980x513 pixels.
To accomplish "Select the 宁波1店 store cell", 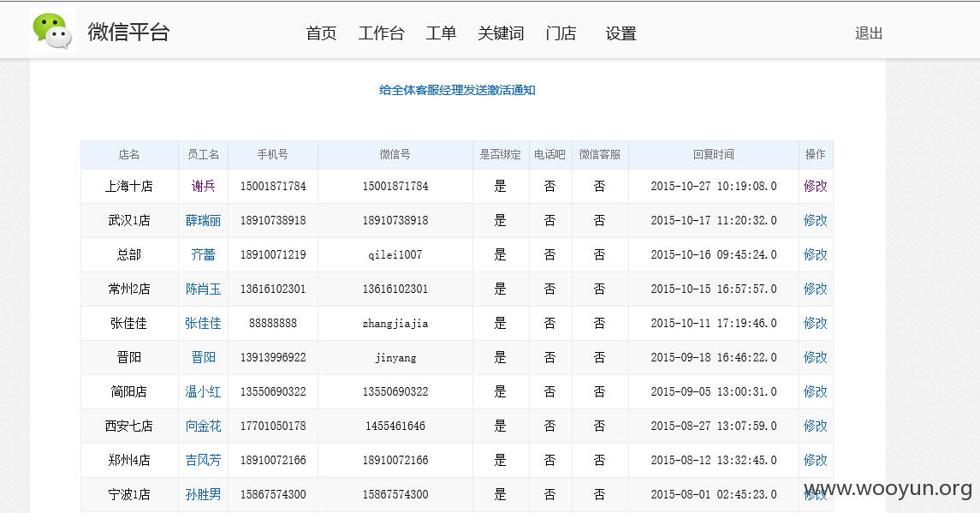I will [x=128, y=494].
